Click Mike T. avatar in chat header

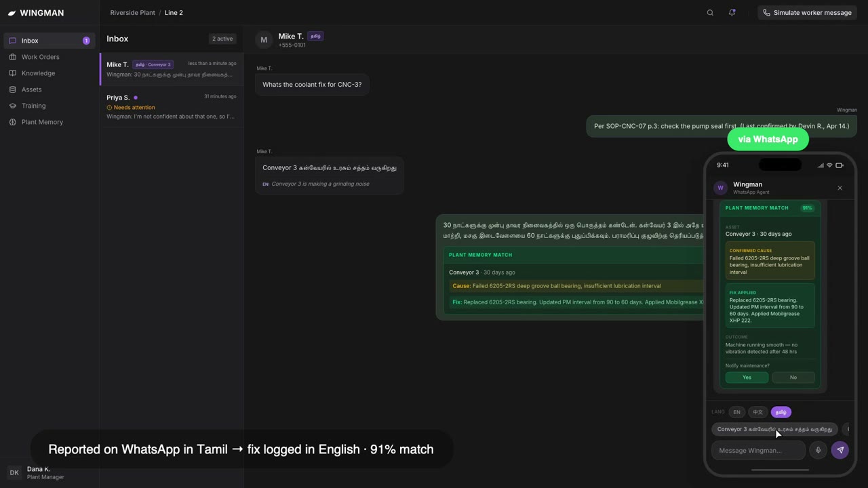pos(264,40)
